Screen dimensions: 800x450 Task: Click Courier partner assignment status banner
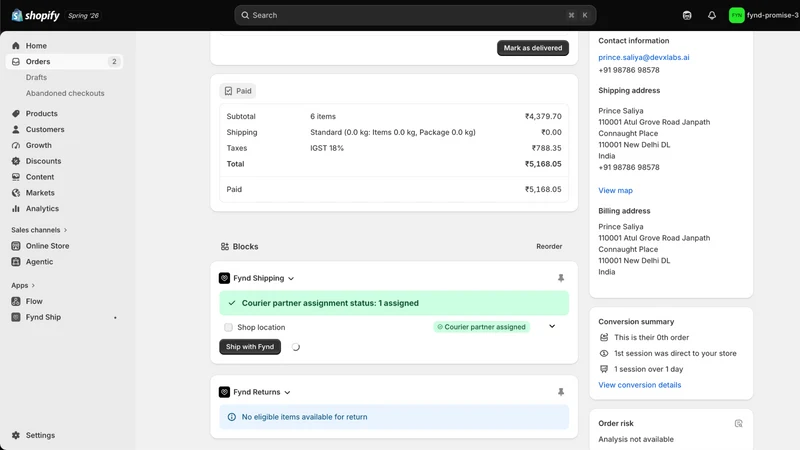coord(394,303)
